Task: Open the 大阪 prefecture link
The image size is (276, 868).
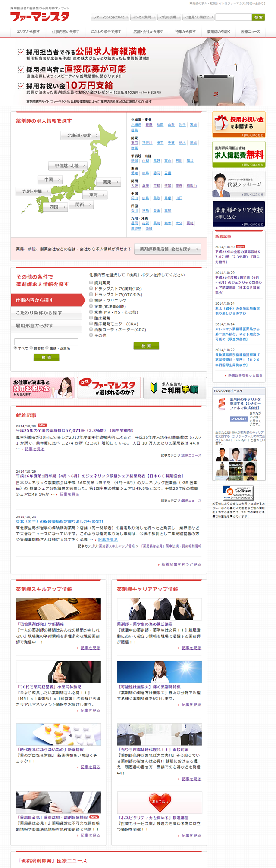Action: click(134, 186)
